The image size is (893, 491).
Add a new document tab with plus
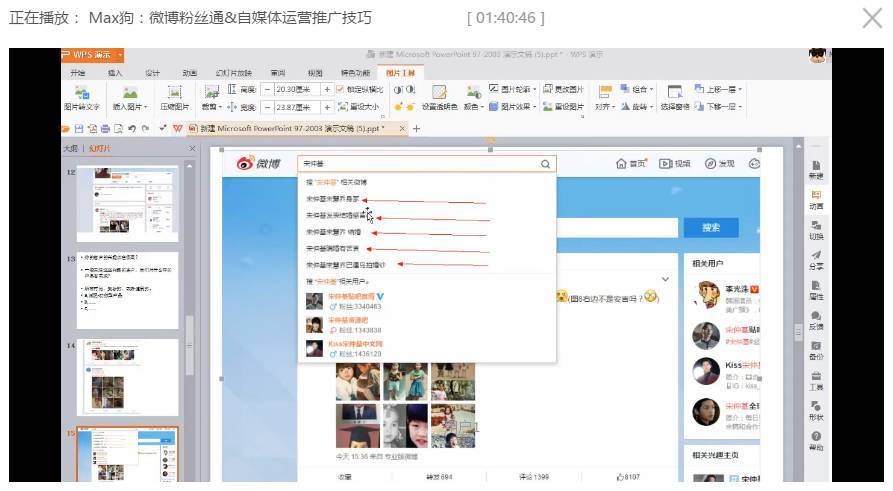(416, 129)
